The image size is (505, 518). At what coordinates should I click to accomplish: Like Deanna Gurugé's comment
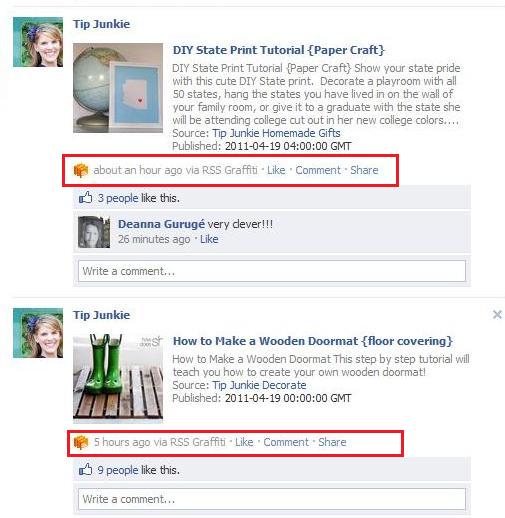(209, 239)
